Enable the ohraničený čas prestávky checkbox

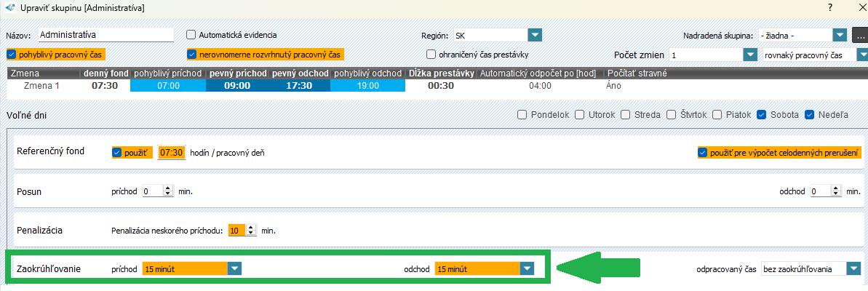[x=432, y=55]
